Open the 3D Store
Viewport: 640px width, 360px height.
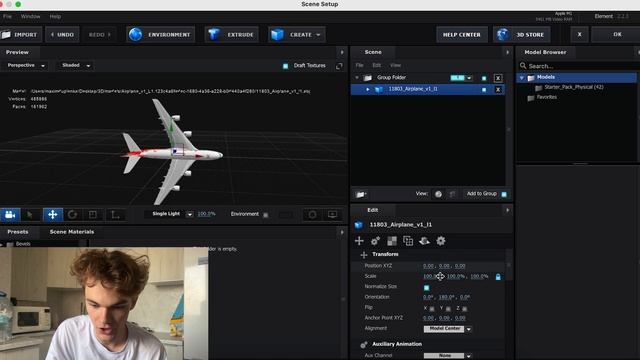coord(522,35)
